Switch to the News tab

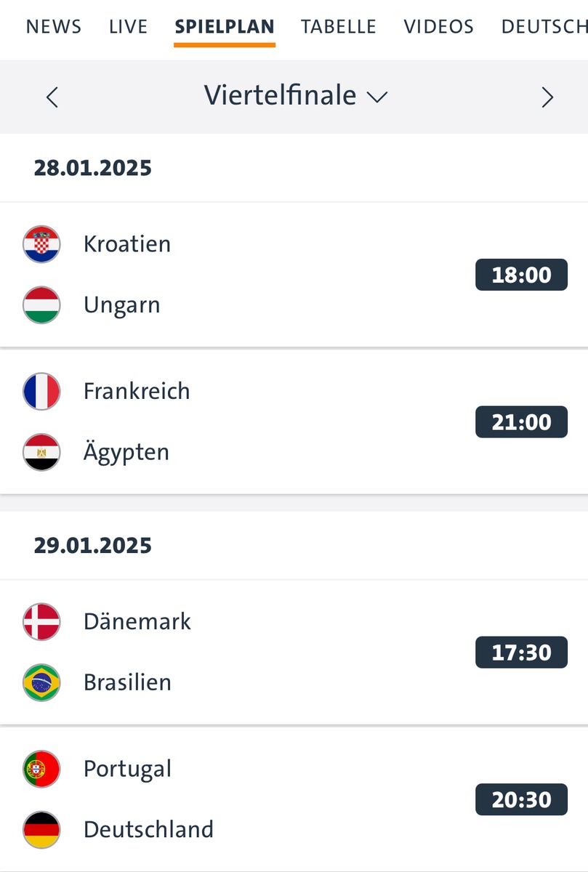click(x=54, y=28)
